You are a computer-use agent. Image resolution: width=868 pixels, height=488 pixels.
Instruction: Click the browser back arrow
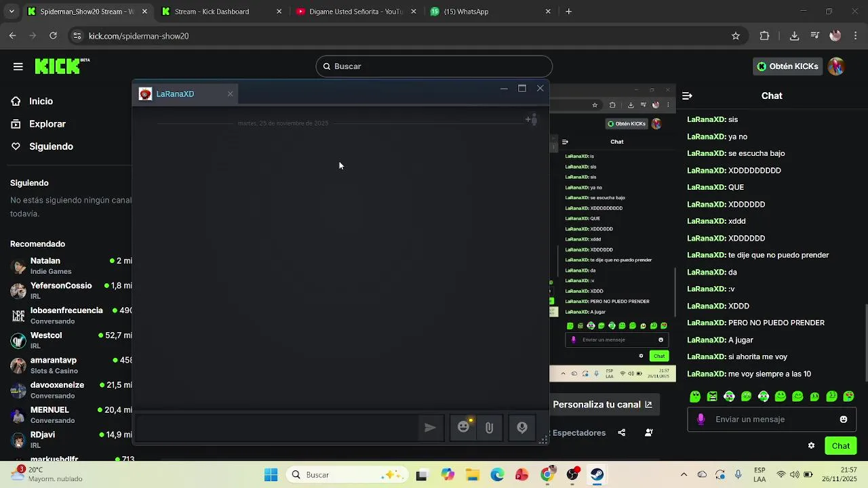click(x=13, y=36)
